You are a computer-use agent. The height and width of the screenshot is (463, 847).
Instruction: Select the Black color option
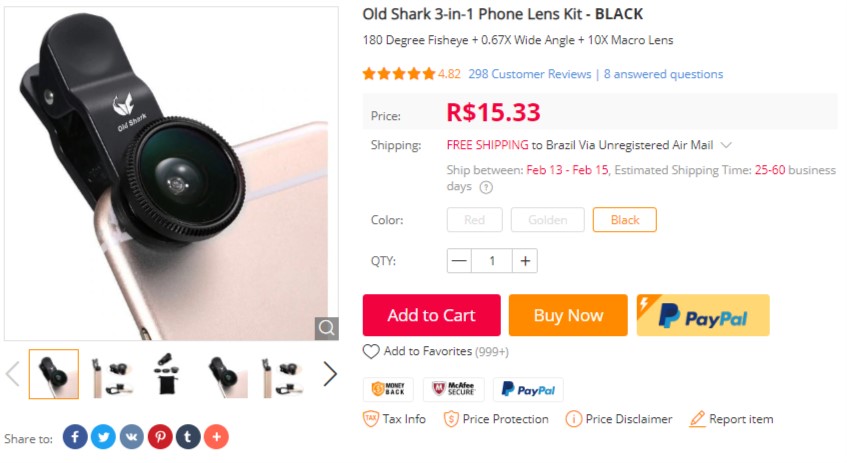[x=625, y=220]
